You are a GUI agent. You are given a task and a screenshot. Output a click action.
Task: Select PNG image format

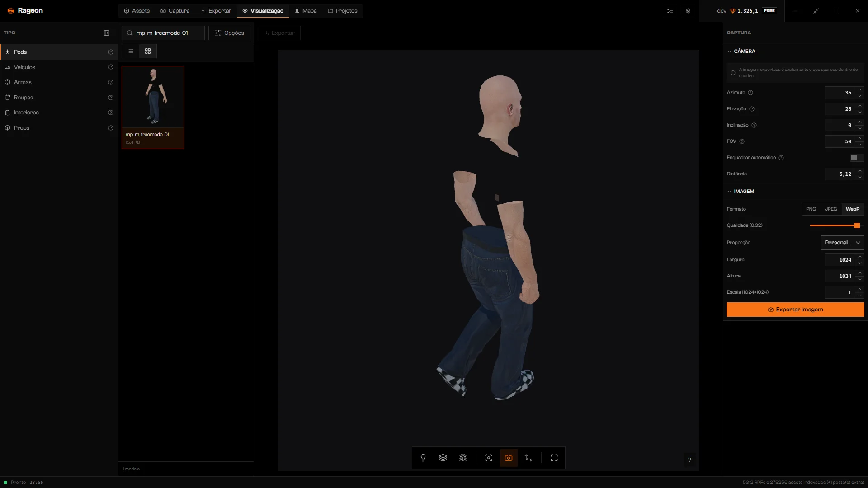[x=811, y=209]
